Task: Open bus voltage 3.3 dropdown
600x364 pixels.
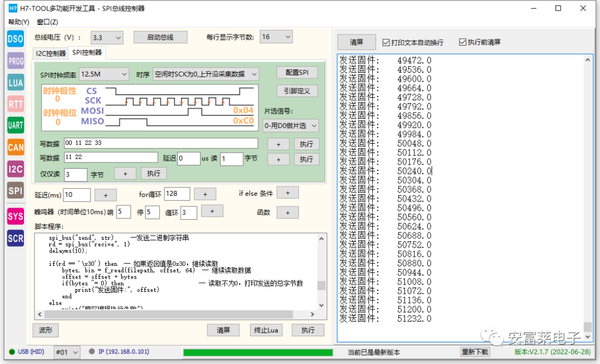Action: [x=107, y=38]
